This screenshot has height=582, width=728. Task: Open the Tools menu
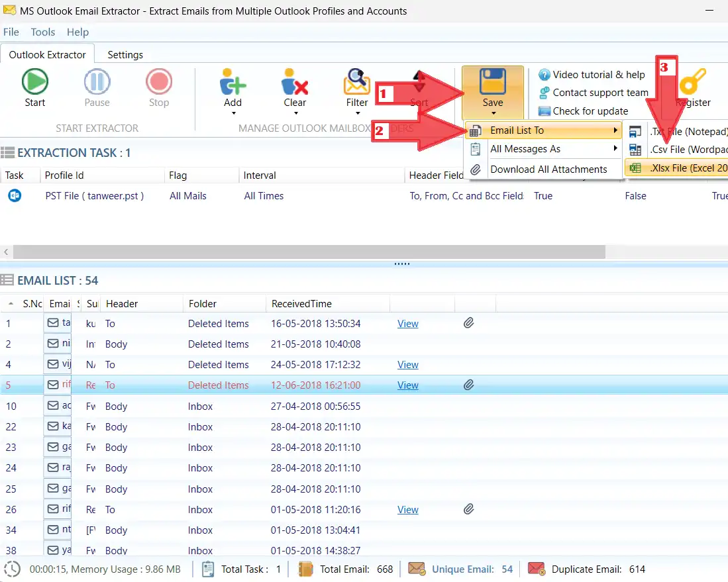tap(42, 32)
